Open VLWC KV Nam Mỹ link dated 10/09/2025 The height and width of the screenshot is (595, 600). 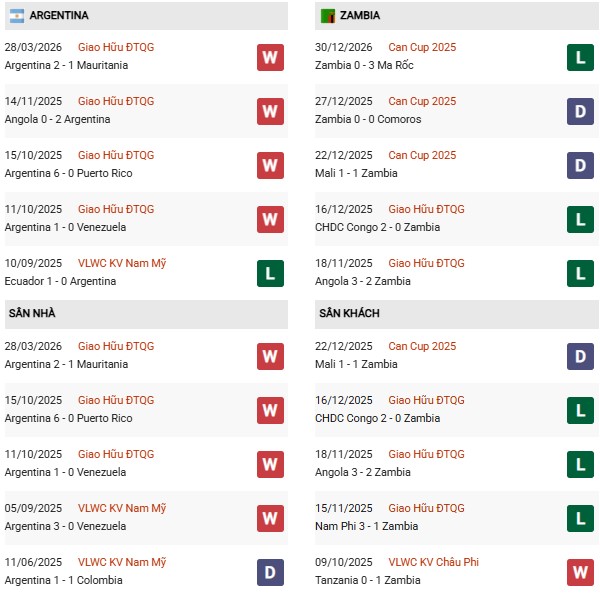pyautogui.click(x=122, y=263)
